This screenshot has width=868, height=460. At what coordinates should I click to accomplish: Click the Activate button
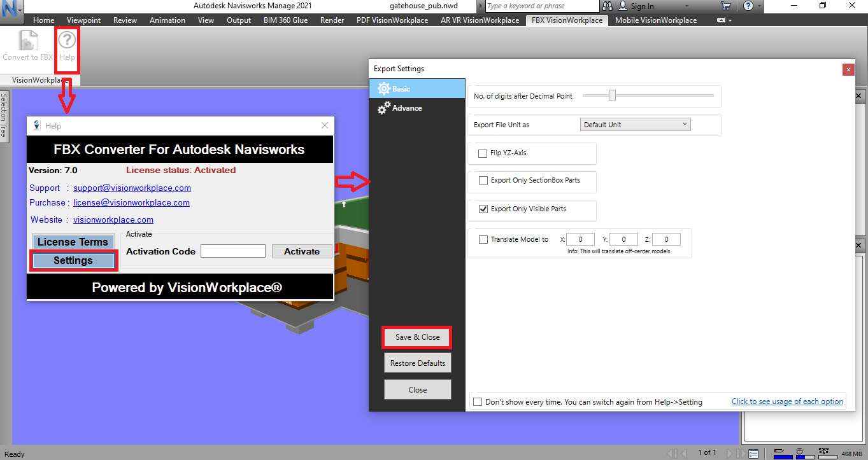302,251
